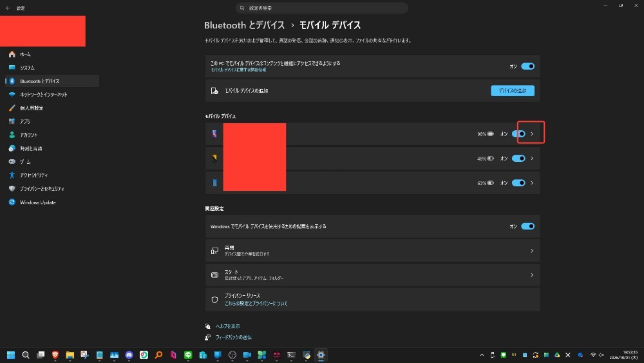Open LINE from the taskbar
Screen dimensions: 644x363
coord(188,355)
